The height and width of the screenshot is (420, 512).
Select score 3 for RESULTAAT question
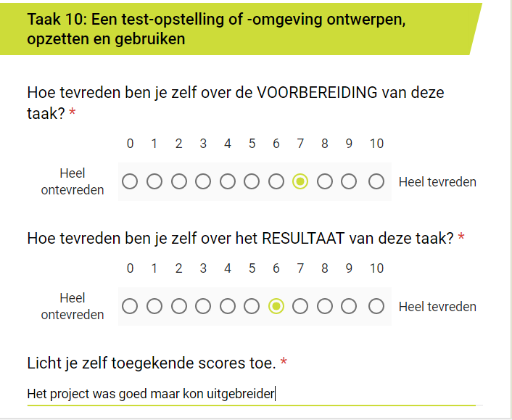coord(203,306)
